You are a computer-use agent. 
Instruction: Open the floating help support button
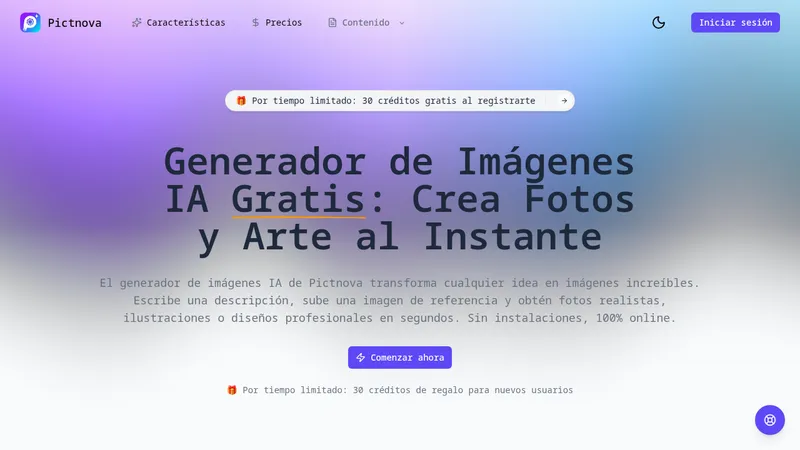pos(769,420)
